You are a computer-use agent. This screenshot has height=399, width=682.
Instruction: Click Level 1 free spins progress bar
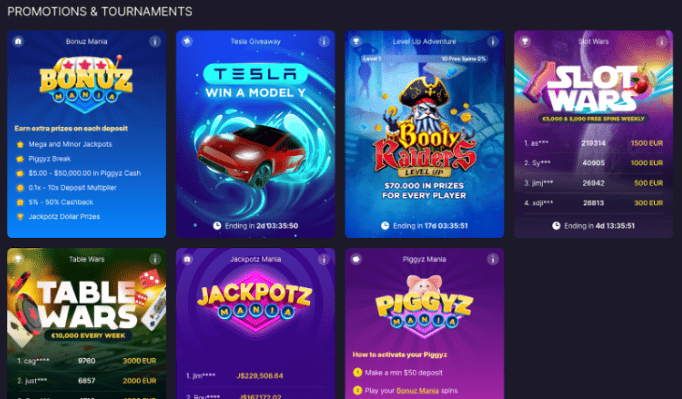425,59
